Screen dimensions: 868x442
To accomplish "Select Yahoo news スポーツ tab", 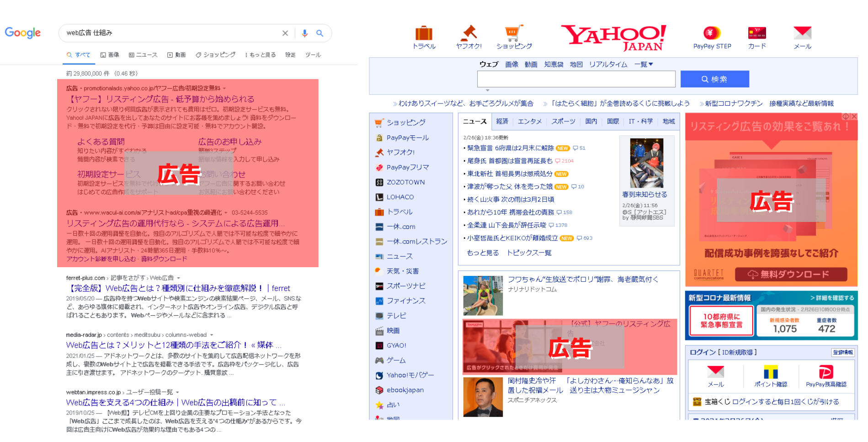I will (564, 121).
